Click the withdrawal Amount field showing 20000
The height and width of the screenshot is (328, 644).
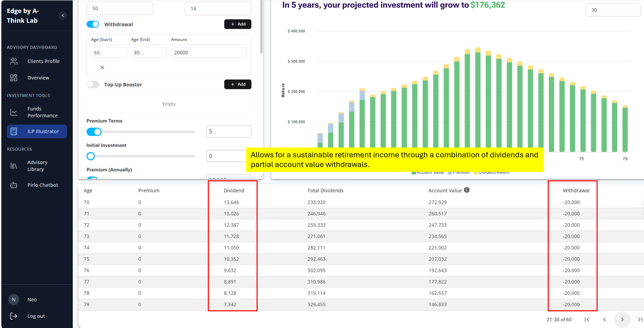(209, 53)
